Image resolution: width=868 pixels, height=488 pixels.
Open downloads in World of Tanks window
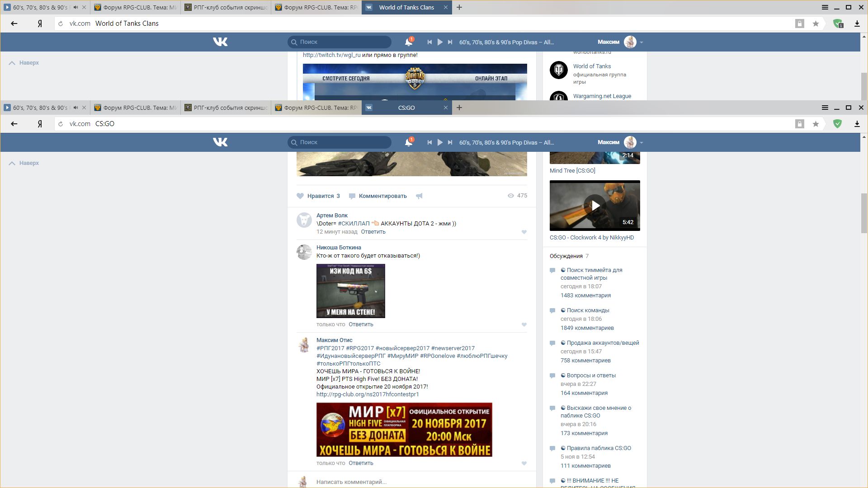(x=857, y=23)
